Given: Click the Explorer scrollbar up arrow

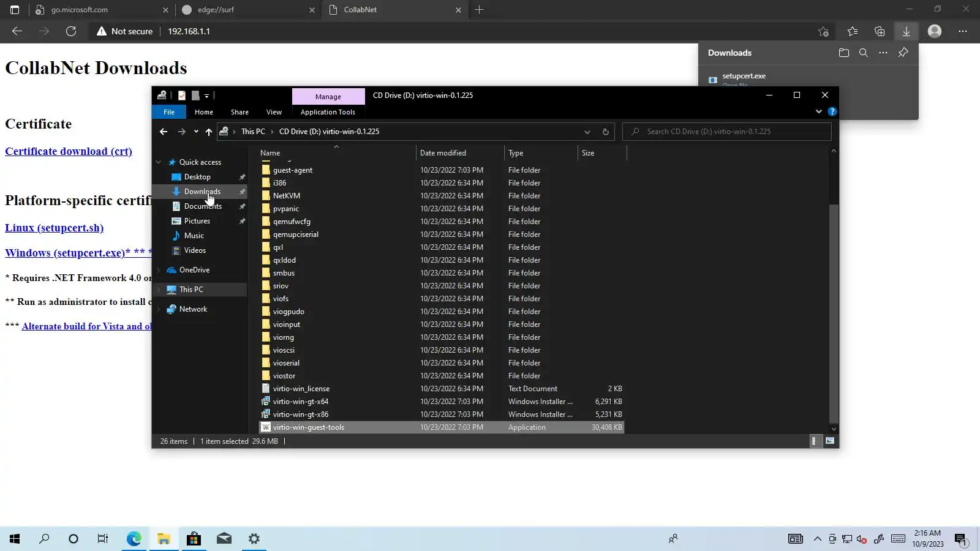Looking at the screenshot, I should coord(834,151).
